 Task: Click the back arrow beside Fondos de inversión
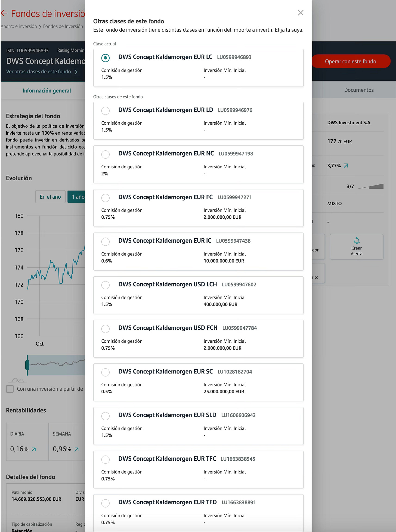pyautogui.click(x=4, y=13)
